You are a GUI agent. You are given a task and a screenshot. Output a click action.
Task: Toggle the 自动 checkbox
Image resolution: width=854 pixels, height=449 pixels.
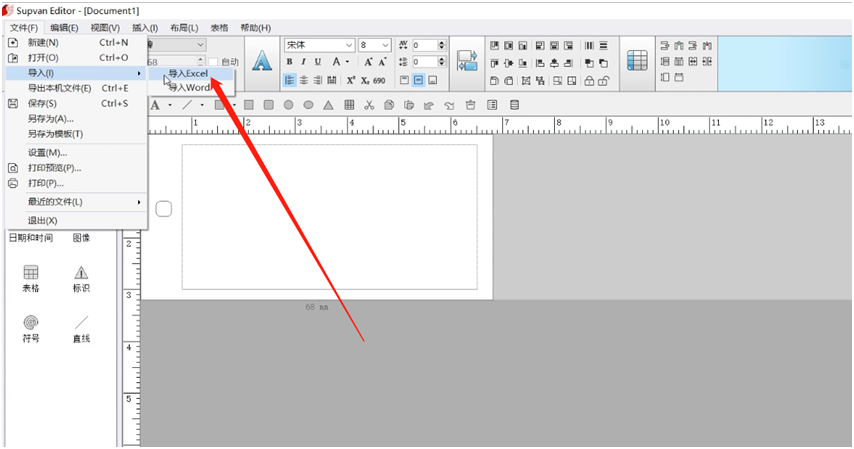tap(213, 62)
